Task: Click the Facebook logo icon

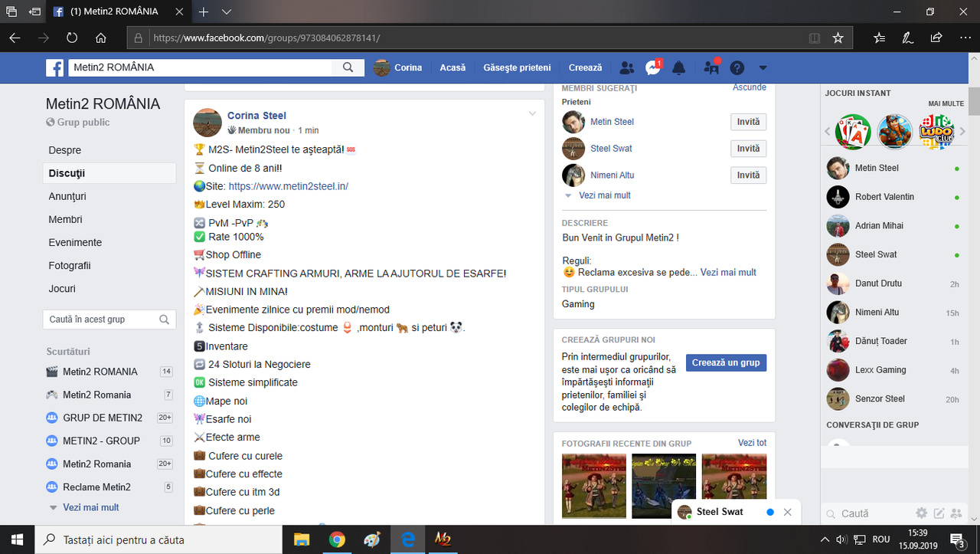Action: tap(54, 68)
